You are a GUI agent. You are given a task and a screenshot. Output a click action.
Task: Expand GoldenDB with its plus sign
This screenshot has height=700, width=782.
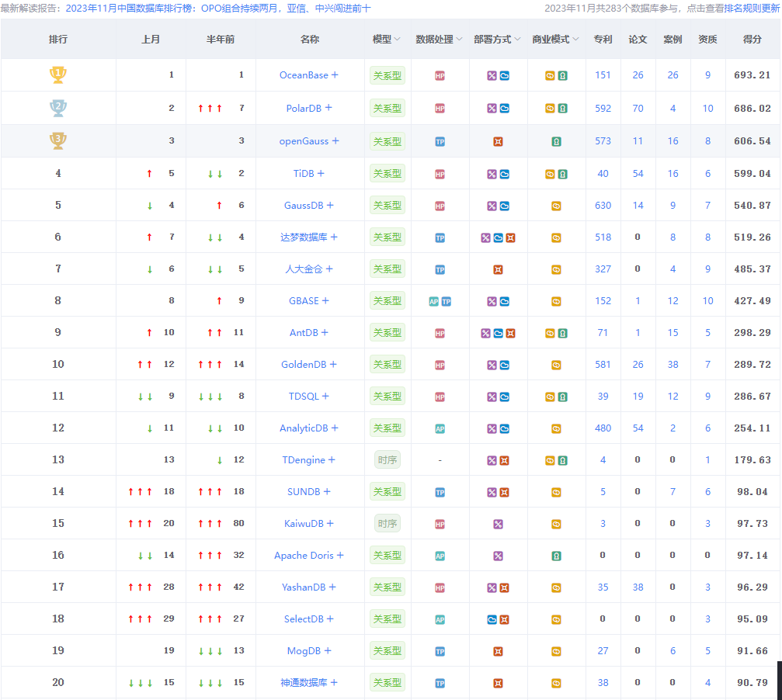tap(333, 364)
